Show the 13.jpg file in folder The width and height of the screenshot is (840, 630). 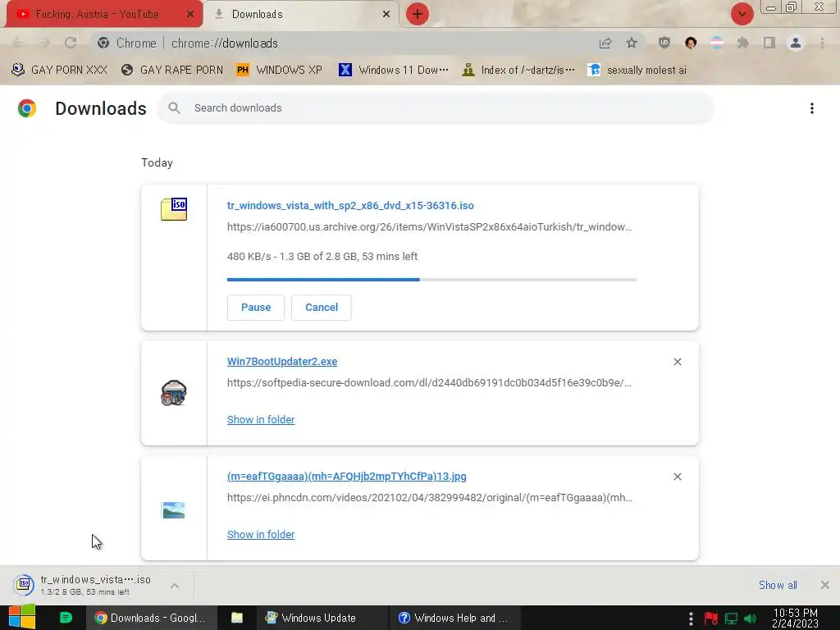click(261, 535)
